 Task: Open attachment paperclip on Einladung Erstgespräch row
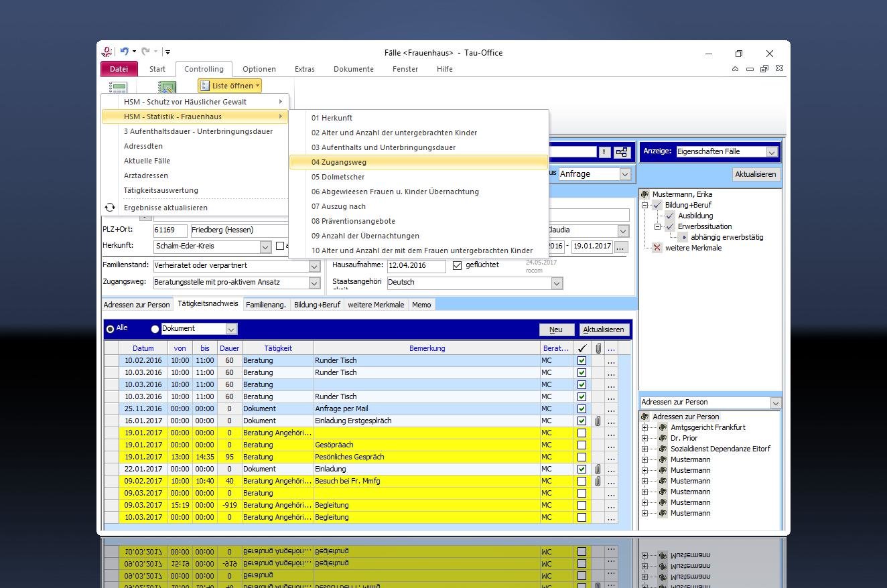click(598, 421)
